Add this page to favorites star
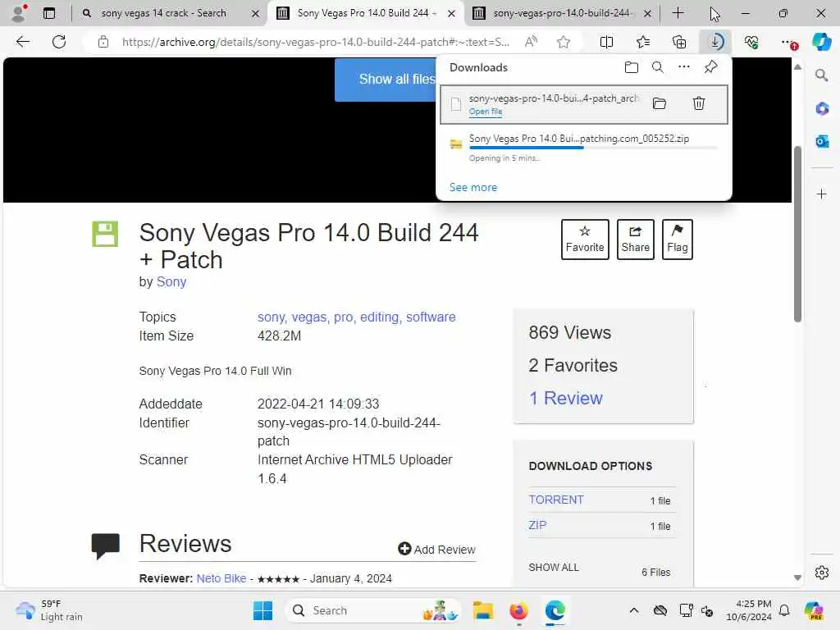 (563, 42)
